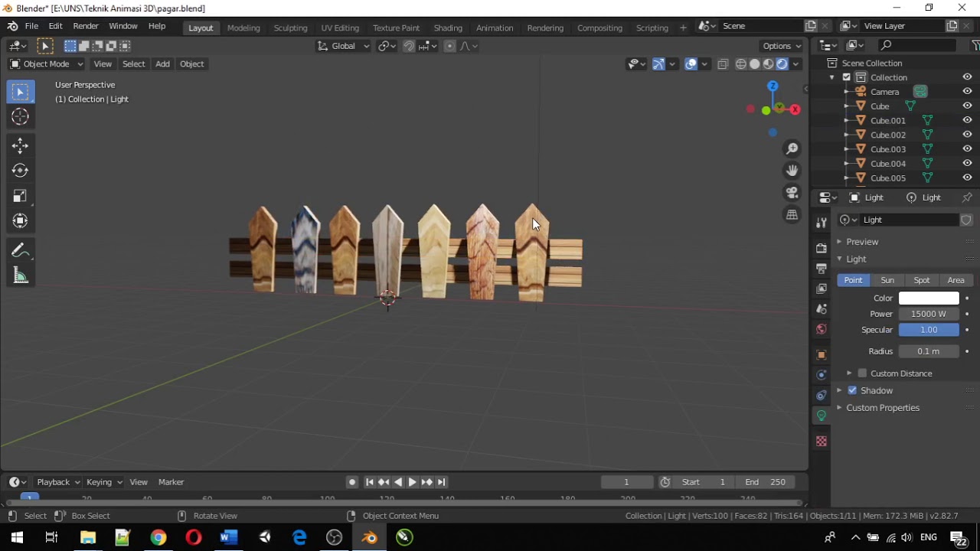Image resolution: width=980 pixels, height=551 pixels.
Task: Jump to the end frame button
Action: tap(442, 482)
